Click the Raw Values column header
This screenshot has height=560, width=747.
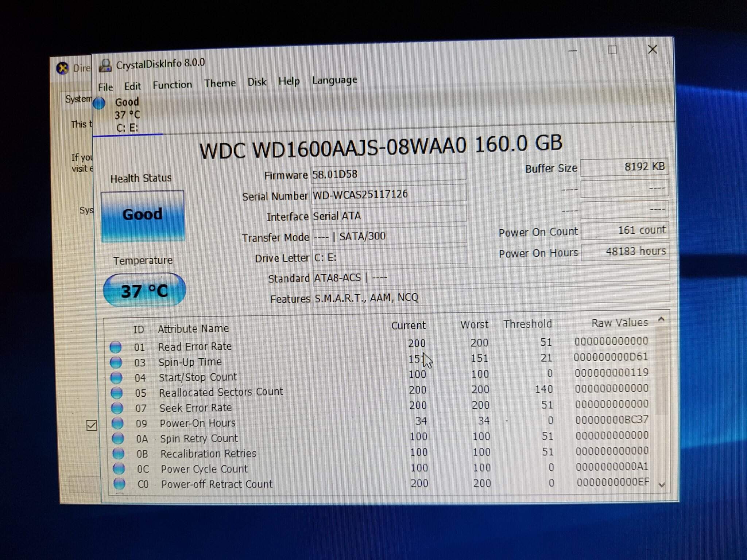point(620,323)
